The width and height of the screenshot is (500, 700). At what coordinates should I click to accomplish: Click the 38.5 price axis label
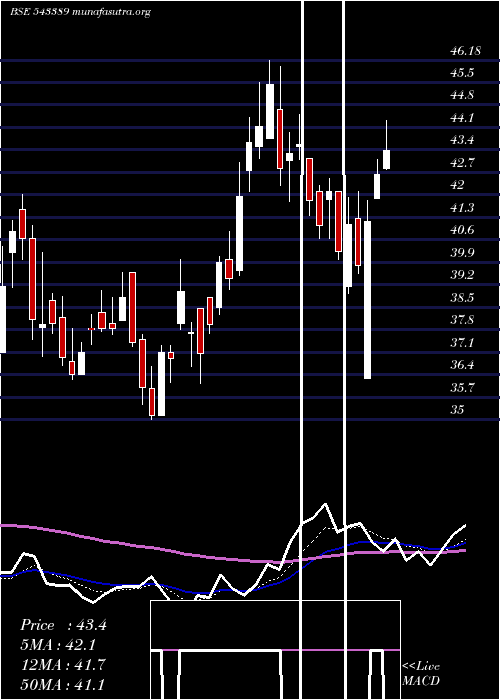point(462,298)
